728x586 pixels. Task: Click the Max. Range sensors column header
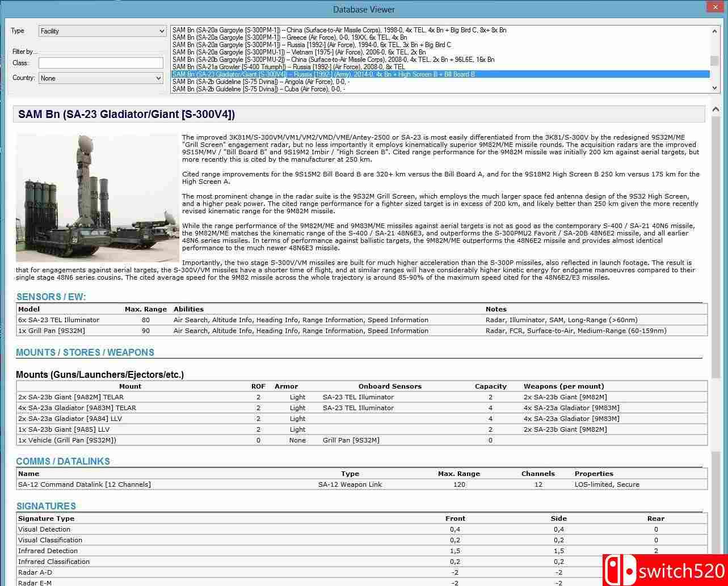146,309
